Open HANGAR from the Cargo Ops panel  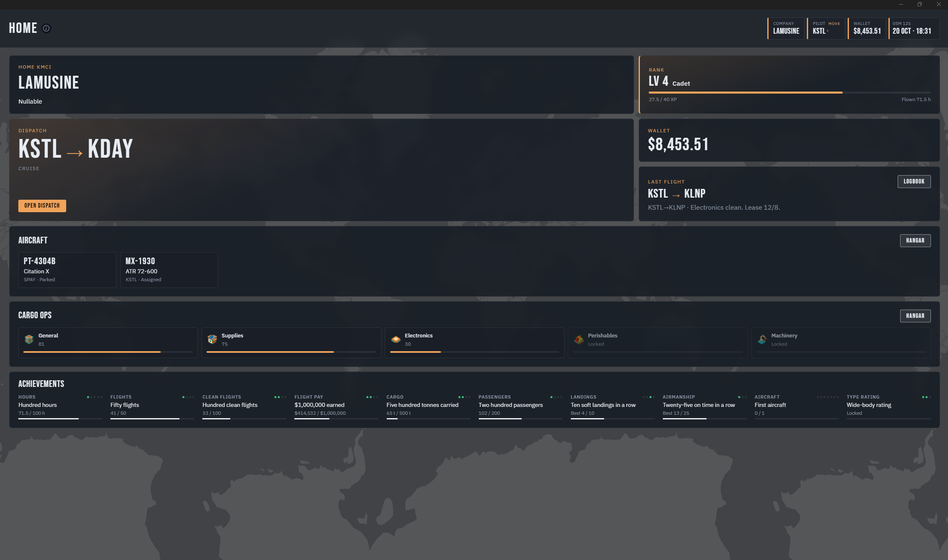click(x=915, y=316)
